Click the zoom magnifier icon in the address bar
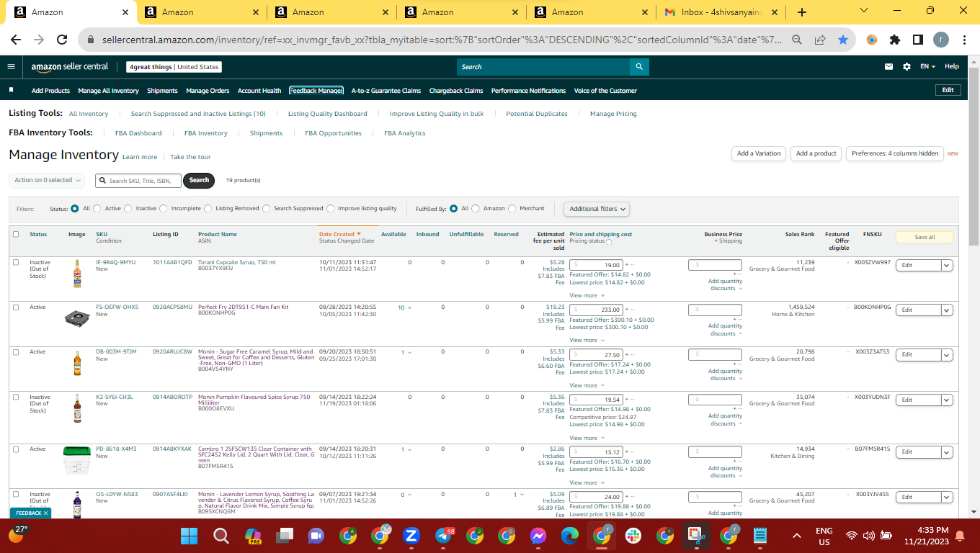 click(x=797, y=40)
